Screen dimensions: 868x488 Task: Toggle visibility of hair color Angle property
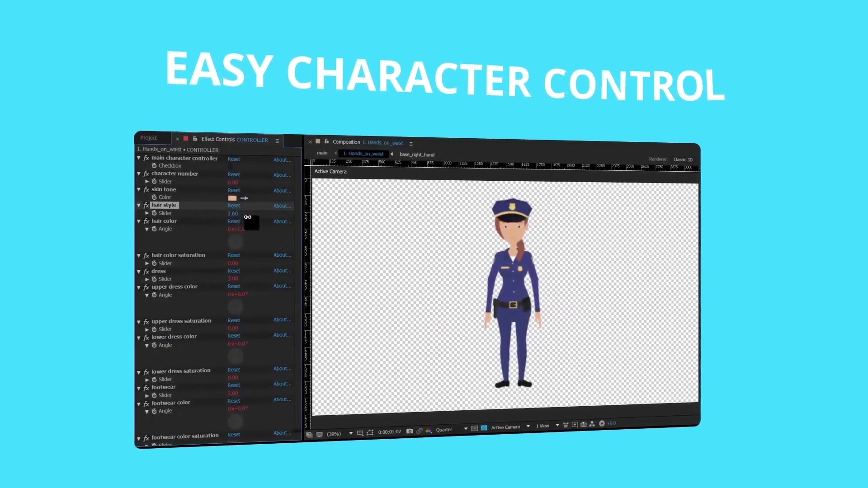coord(147,229)
